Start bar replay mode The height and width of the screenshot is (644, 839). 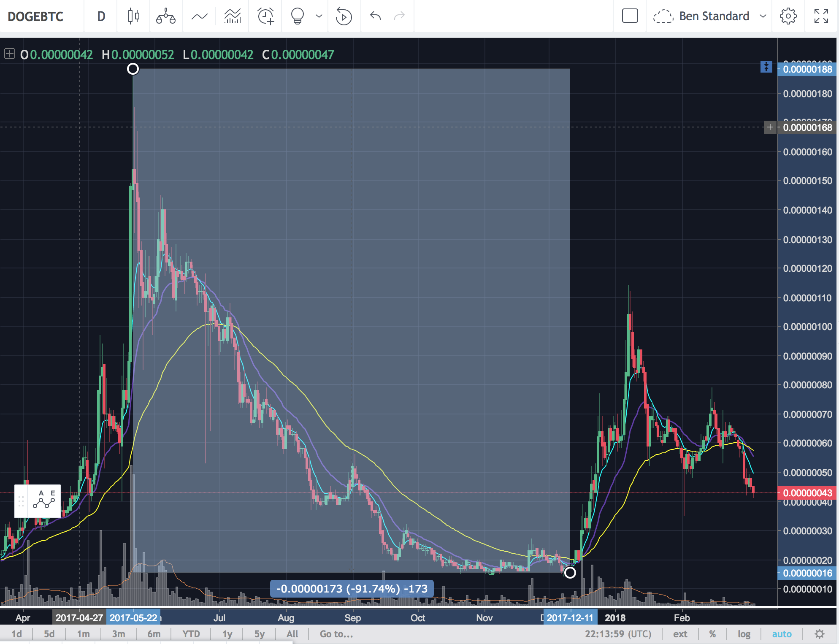(344, 16)
